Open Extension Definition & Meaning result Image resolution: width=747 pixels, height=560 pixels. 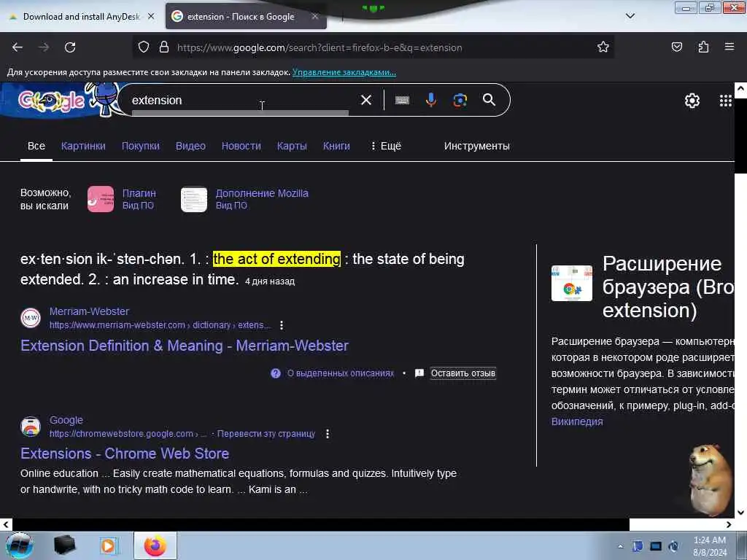tap(185, 346)
